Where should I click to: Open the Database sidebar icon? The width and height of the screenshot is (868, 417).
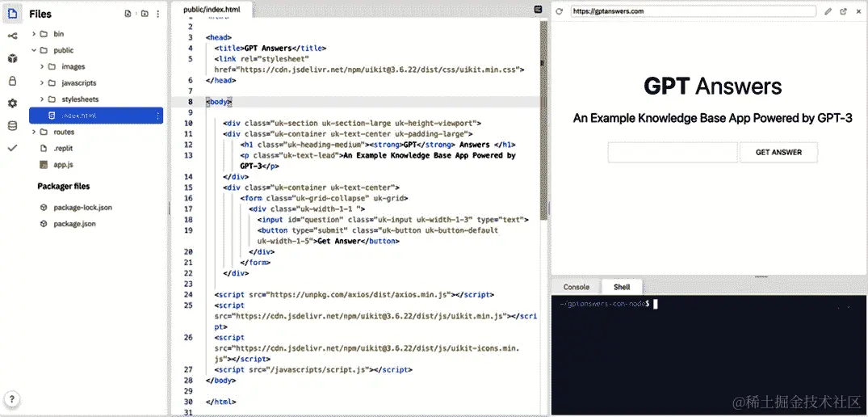pos(12,126)
